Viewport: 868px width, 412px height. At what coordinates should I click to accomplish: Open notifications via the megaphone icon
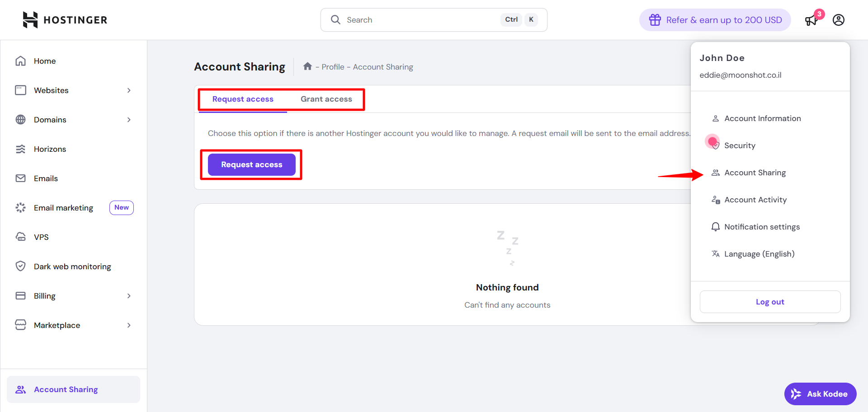pyautogui.click(x=811, y=20)
